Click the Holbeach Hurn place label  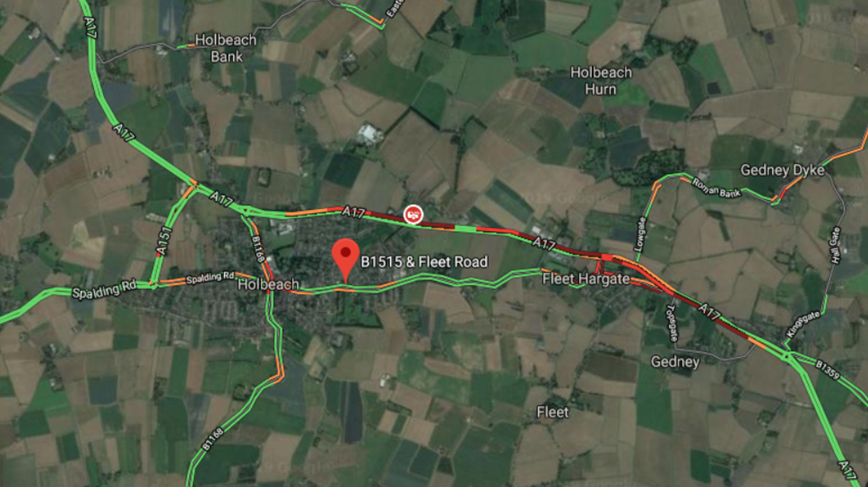pos(601,81)
